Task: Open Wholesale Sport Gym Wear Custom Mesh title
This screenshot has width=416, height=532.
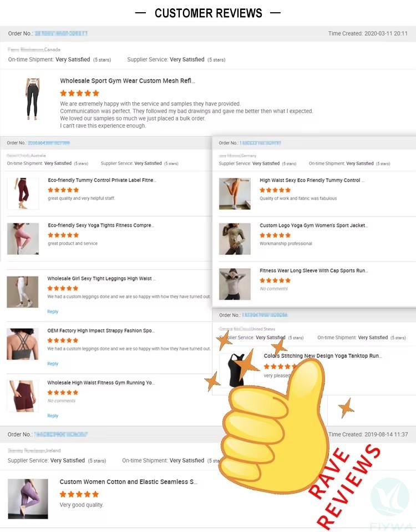Action: [128, 81]
